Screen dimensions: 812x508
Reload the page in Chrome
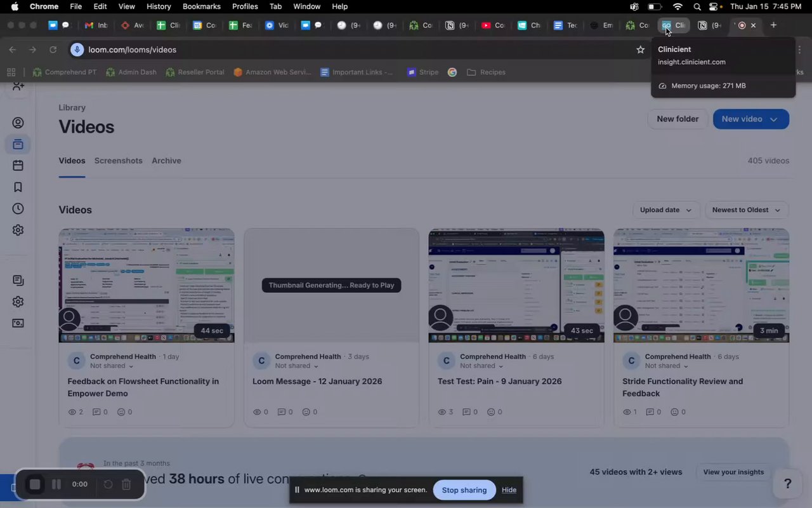53,50
